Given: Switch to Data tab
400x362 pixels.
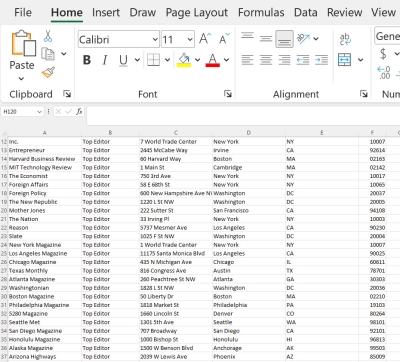Looking at the screenshot, I should coord(306,13).
